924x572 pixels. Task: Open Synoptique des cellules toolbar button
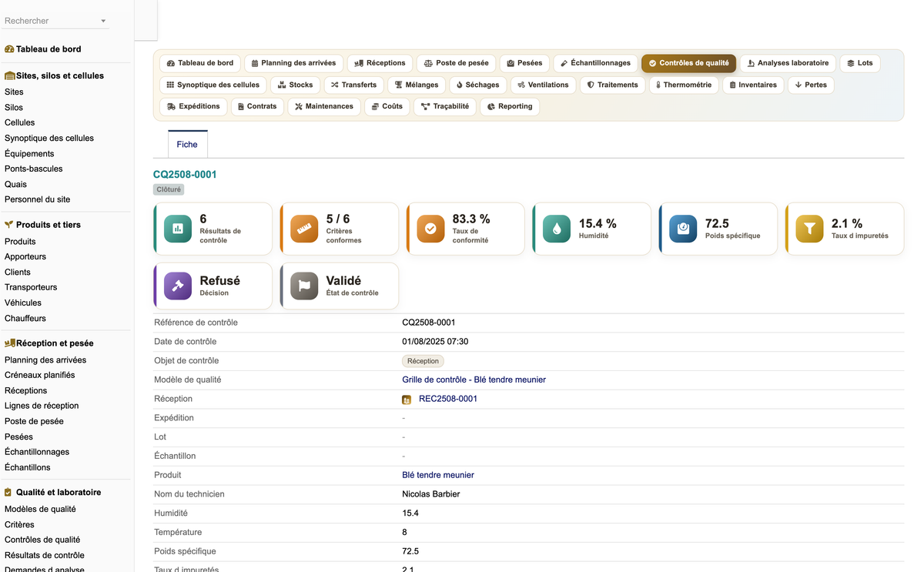pyautogui.click(x=213, y=85)
